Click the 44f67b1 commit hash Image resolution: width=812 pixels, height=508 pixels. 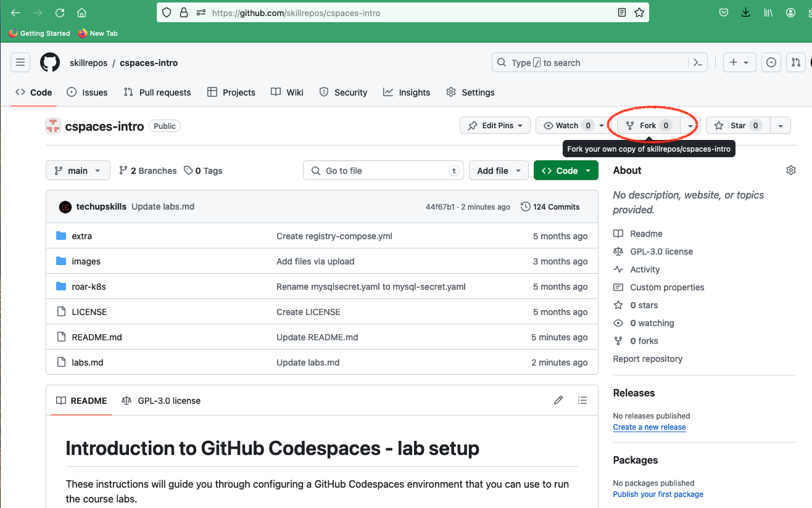(440, 207)
